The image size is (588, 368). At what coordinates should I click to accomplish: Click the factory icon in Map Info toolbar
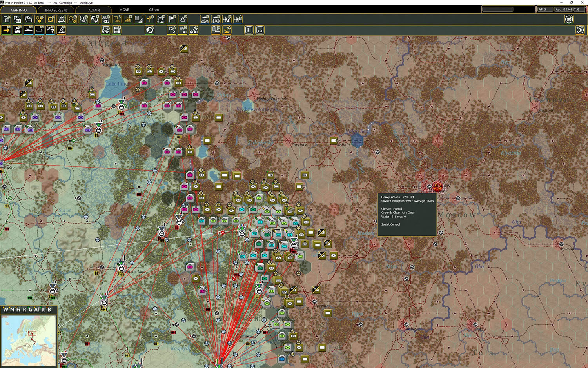coord(128,19)
